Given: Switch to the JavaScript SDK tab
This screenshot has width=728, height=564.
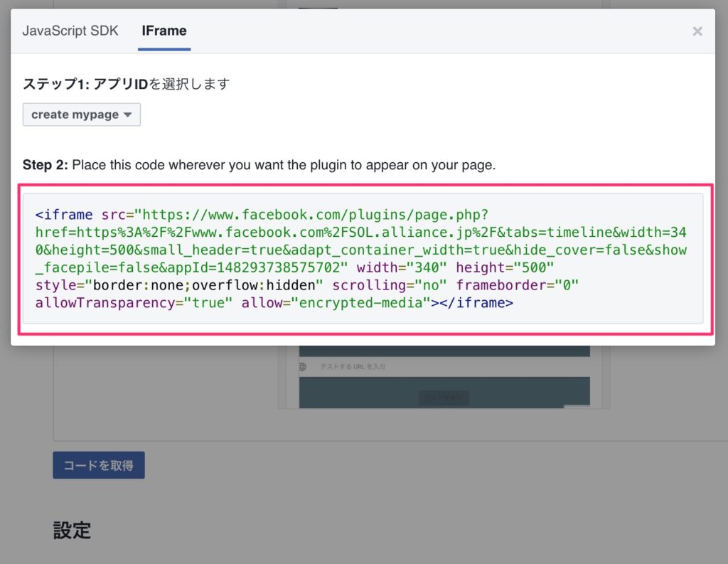Looking at the screenshot, I should click(x=70, y=31).
